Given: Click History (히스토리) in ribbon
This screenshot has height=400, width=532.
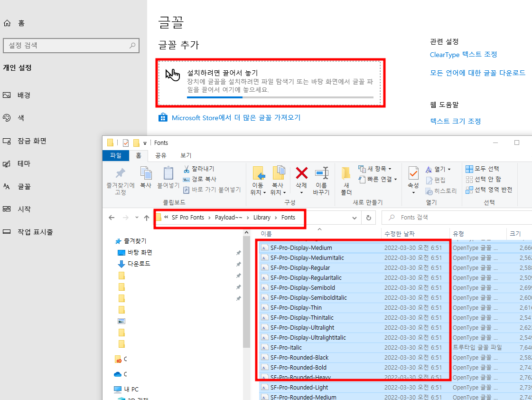Looking at the screenshot, I should [441, 191].
